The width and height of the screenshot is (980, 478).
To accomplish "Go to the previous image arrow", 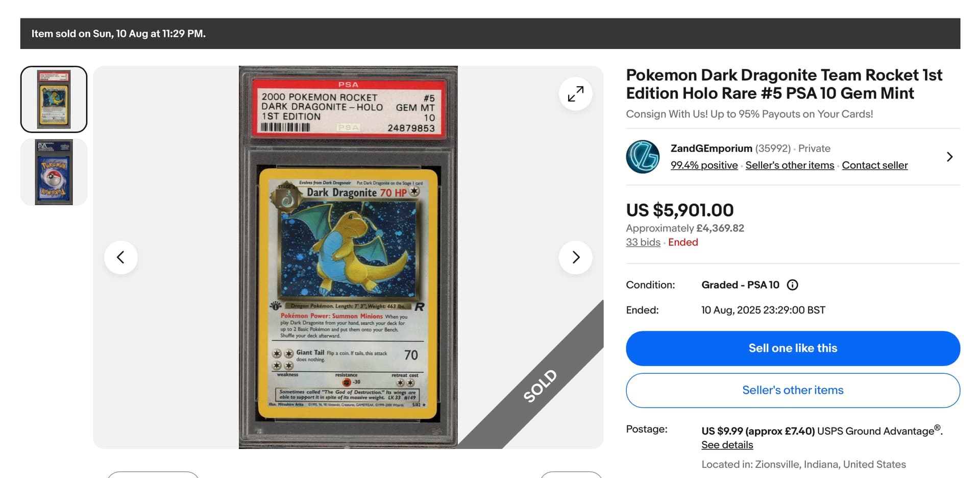I will [121, 257].
